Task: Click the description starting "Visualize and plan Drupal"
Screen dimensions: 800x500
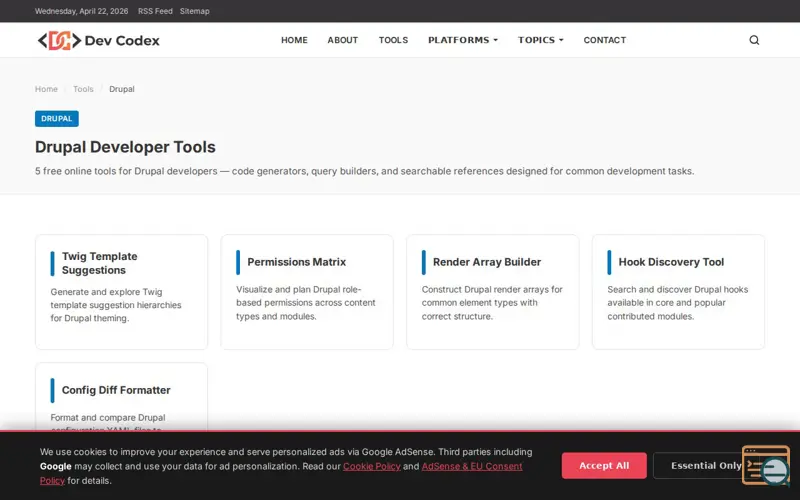Action: (x=306, y=303)
